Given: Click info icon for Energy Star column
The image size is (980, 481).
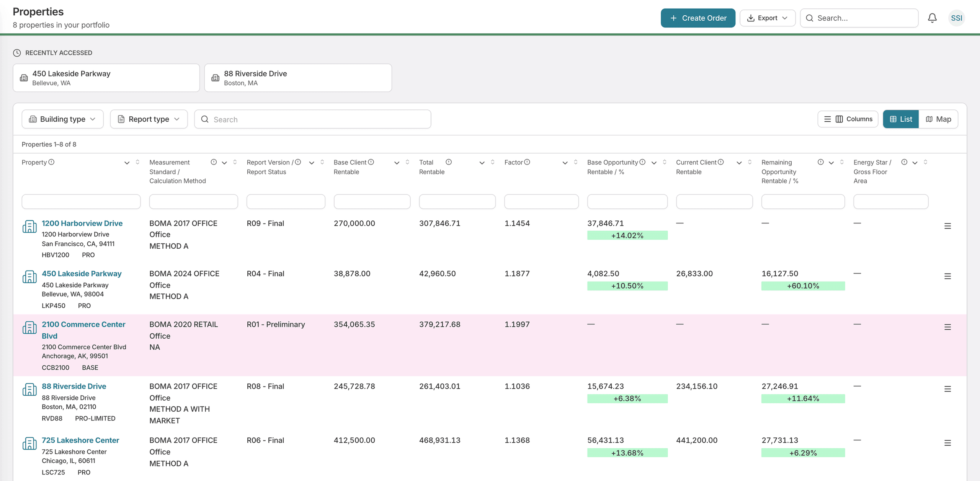Looking at the screenshot, I should (x=904, y=162).
